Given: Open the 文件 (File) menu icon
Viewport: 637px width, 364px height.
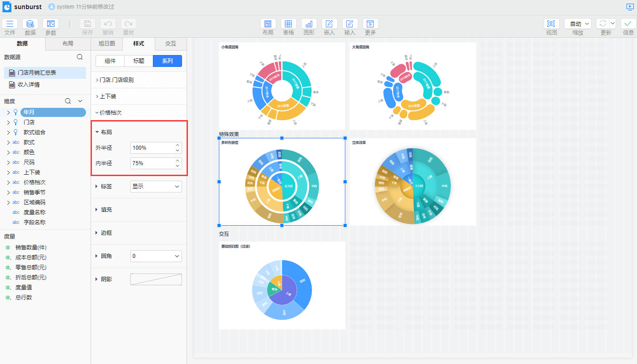Looking at the screenshot, I should tap(10, 24).
